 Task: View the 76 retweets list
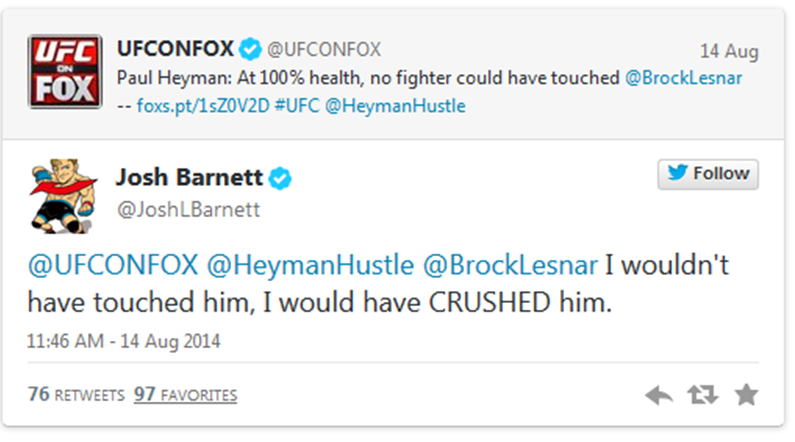pos(73,395)
